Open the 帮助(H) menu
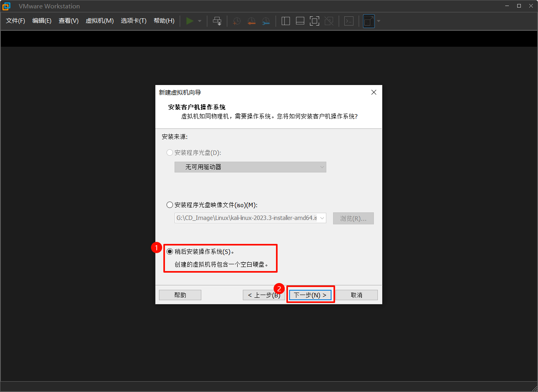 click(164, 21)
